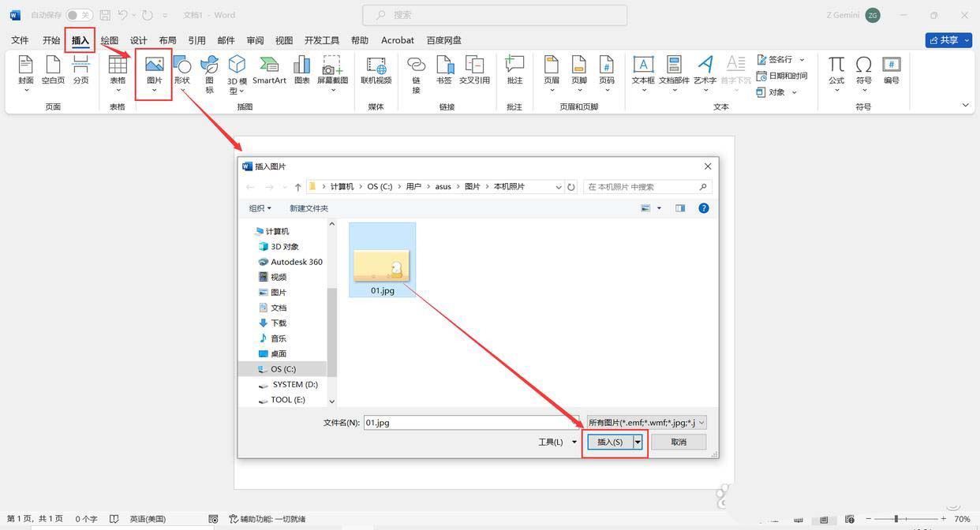
Task: Insert a 文本框 text box
Action: (643, 69)
